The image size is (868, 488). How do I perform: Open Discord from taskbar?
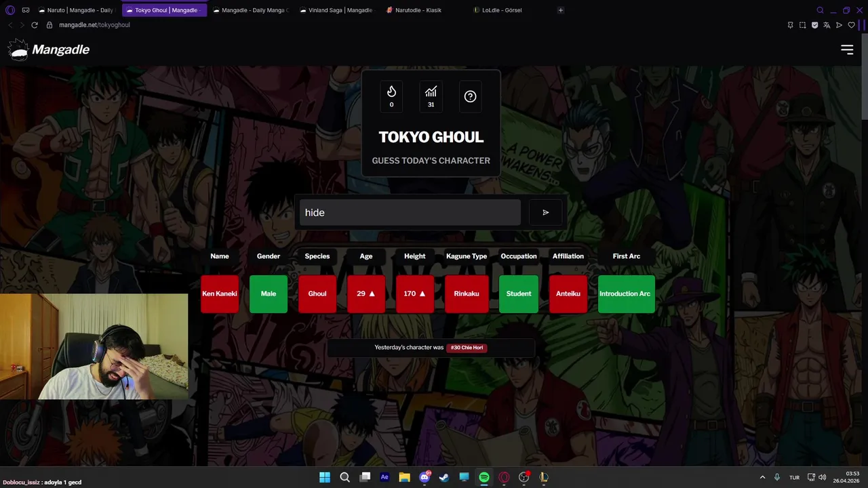click(425, 477)
